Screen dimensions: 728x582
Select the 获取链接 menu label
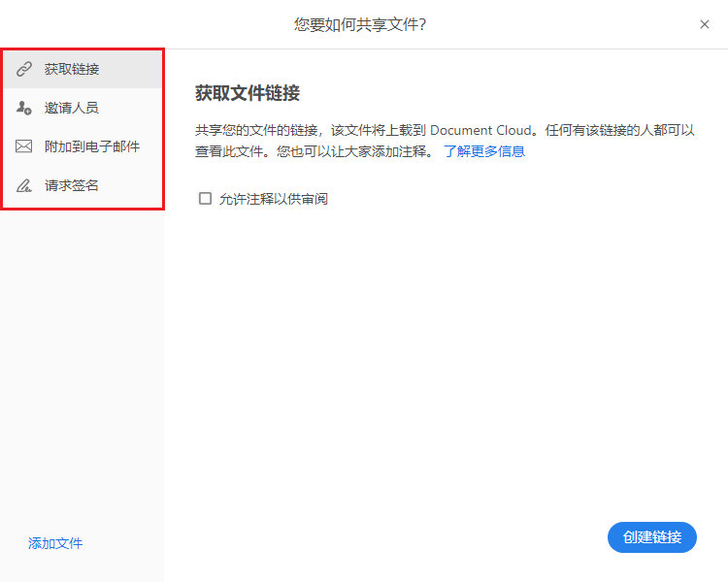click(72, 69)
